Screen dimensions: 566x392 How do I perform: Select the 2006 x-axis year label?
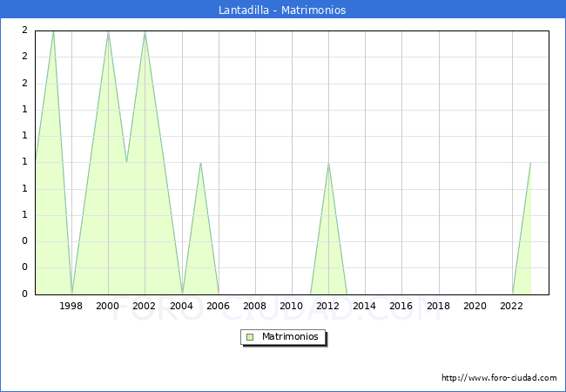coord(218,307)
